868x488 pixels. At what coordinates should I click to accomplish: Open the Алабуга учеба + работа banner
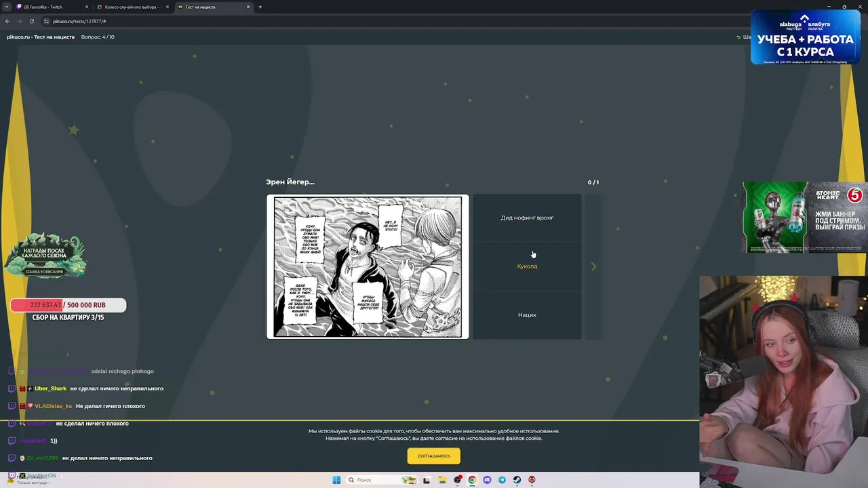tap(805, 37)
